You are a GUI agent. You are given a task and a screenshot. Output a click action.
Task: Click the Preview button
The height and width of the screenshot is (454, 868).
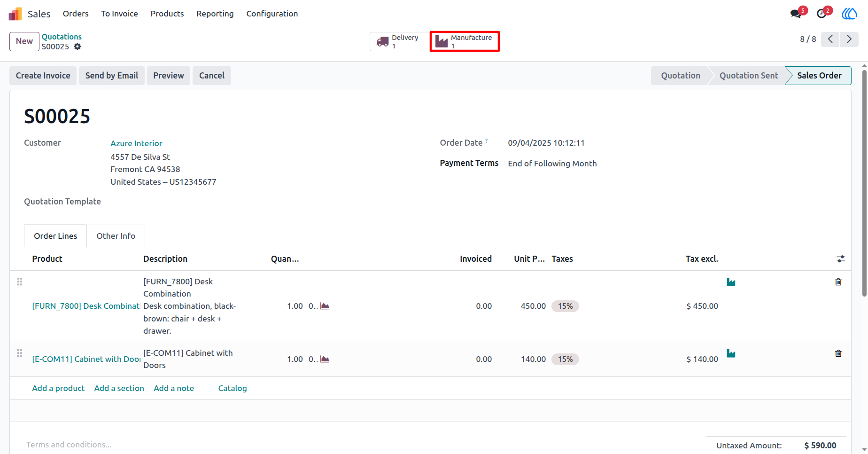pyautogui.click(x=169, y=76)
